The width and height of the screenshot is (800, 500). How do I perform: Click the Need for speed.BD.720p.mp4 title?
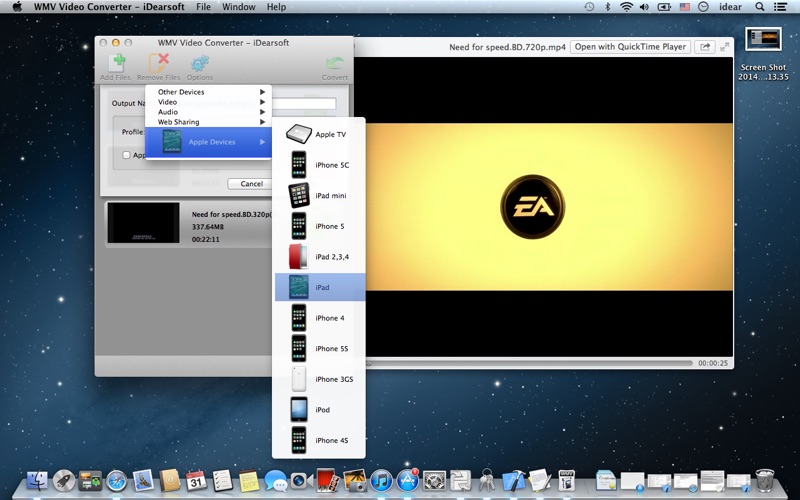tap(507, 47)
